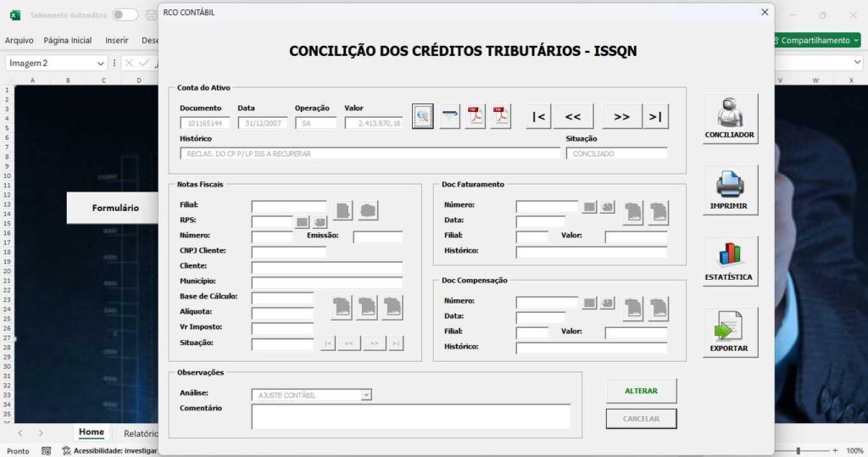The width and height of the screenshot is (868, 457).
Task: Click the next sheet arrow in Excel
Action: tap(41, 433)
